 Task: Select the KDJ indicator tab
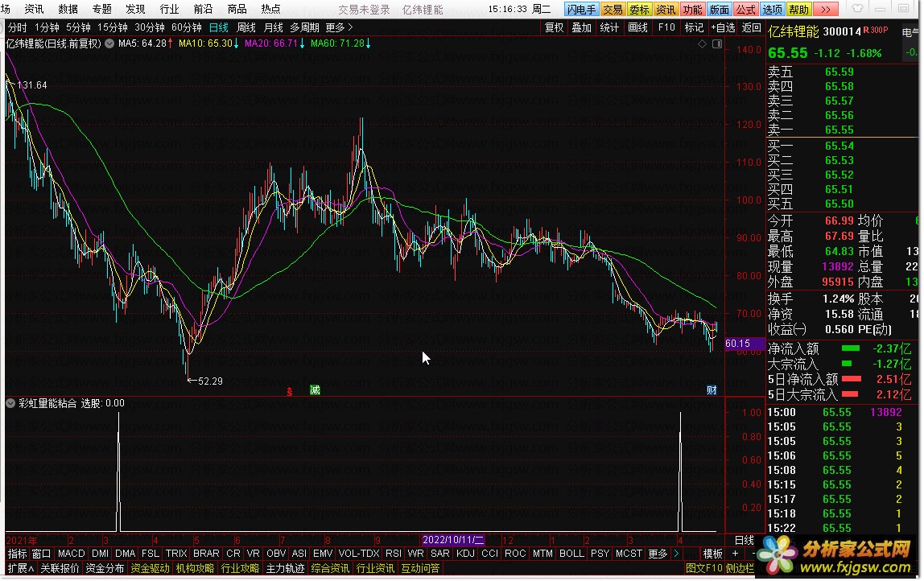click(x=465, y=554)
